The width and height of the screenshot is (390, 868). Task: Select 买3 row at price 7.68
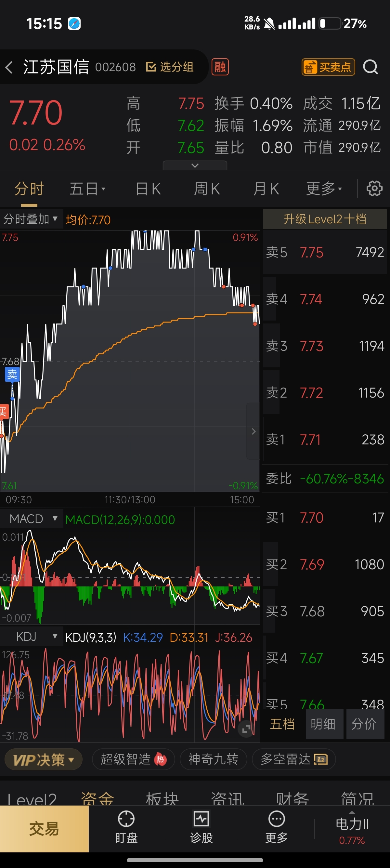tap(325, 611)
